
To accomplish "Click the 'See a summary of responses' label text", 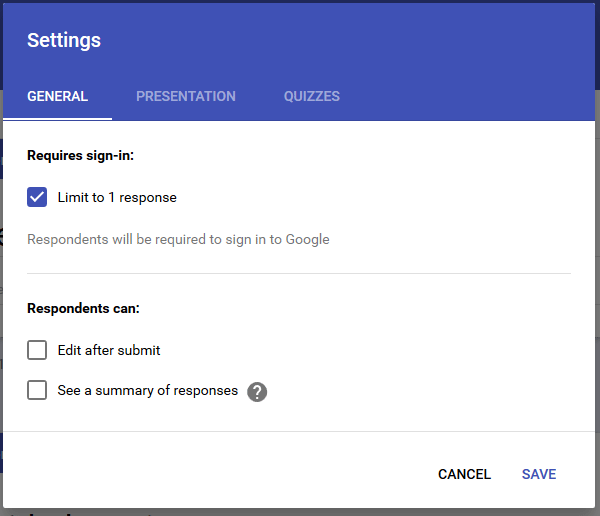I will [148, 390].
